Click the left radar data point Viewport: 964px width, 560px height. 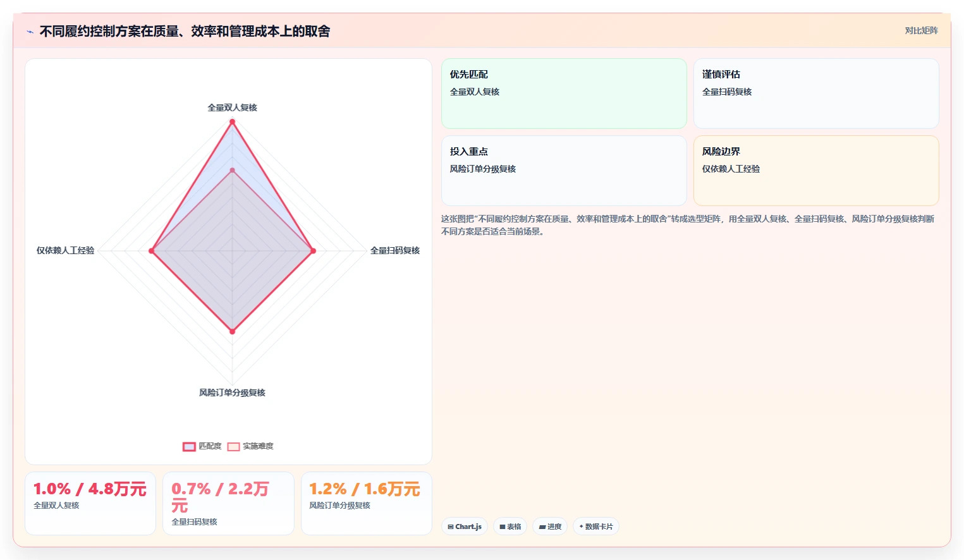tap(151, 251)
